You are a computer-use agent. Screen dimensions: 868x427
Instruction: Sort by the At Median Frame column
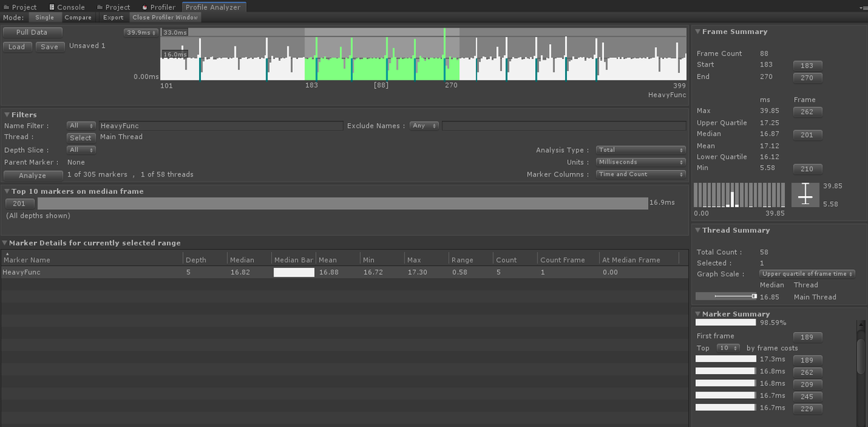point(639,259)
